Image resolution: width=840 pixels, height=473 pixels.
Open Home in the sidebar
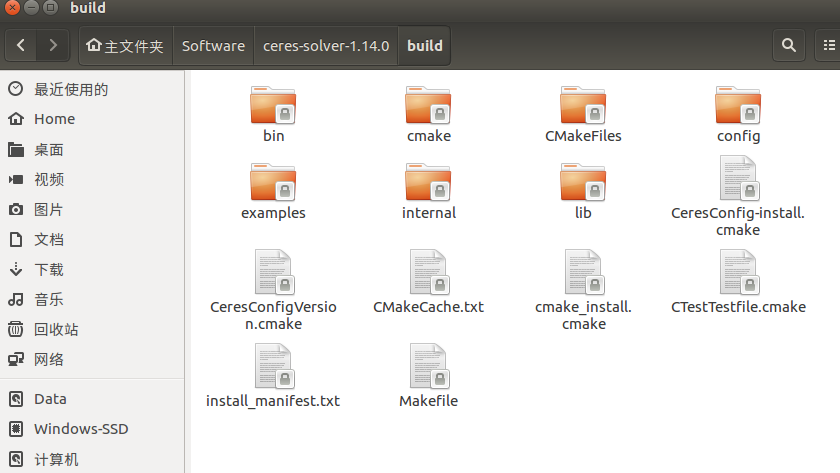point(92,119)
